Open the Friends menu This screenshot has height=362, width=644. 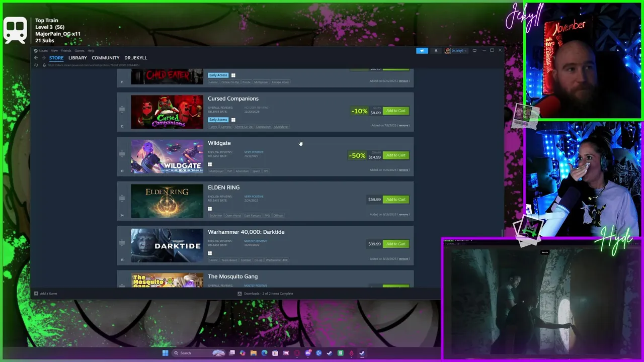[66, 51]
